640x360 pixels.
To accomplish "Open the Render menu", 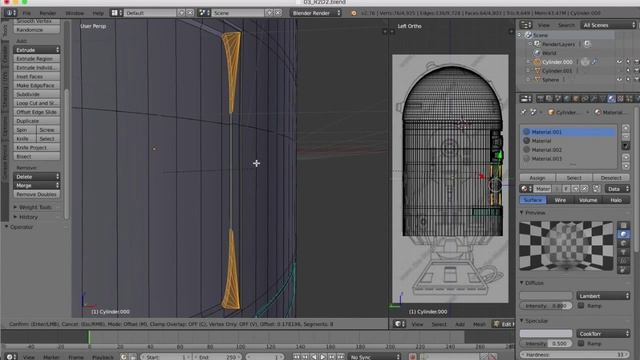I will [48, 13].
